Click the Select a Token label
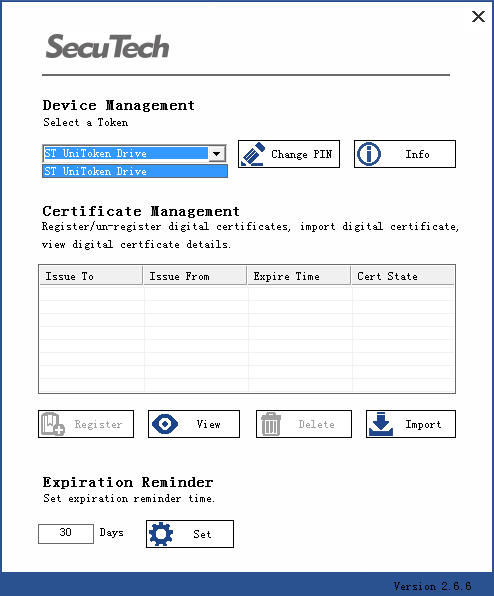 (86, 122)
